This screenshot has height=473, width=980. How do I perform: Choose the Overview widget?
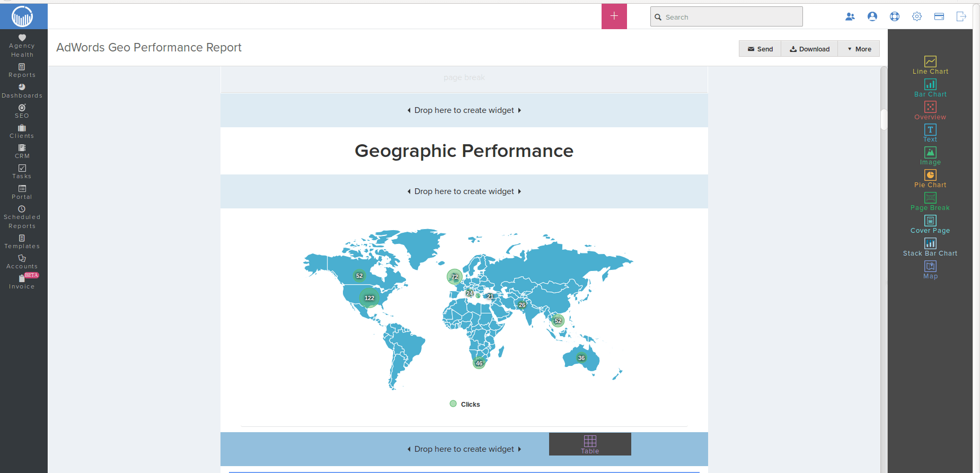pyautogui.click(x=930, y=111)
